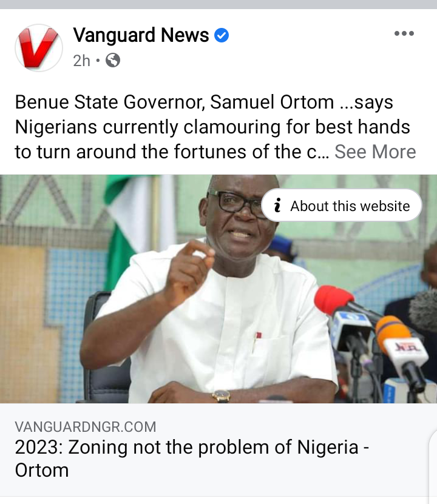Click the red microphone in the article photo
Viewport: 437px width, 504px height.
point(333,300)
